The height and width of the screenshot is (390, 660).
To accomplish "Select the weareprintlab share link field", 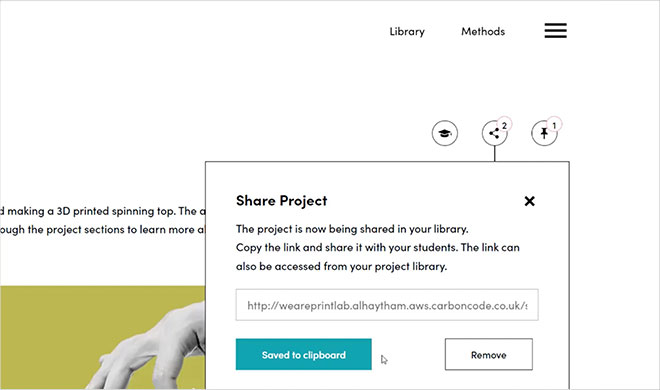I will [387, 305].
